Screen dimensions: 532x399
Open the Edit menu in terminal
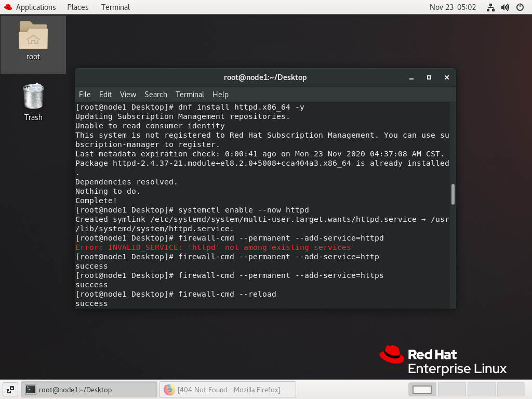pos(105,95)
